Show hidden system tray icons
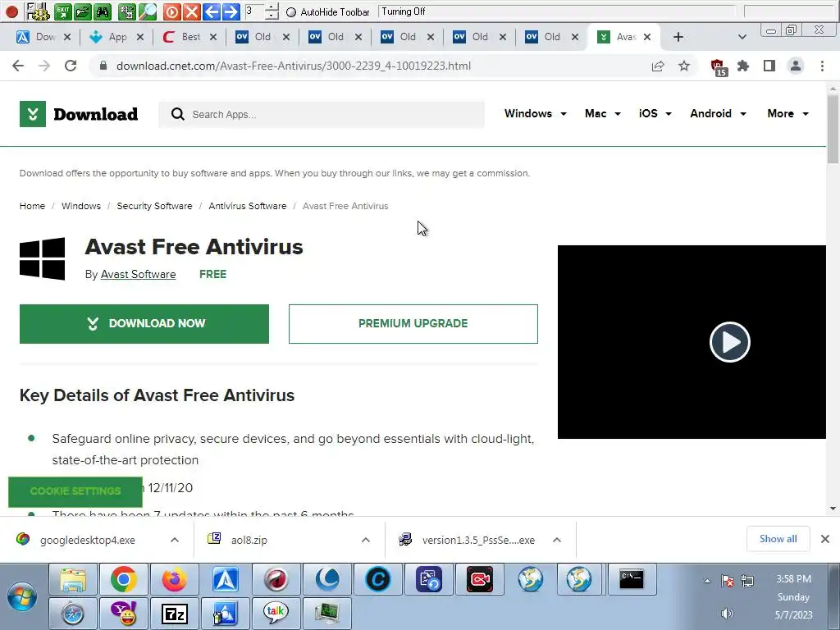Screen dimensions: 840x630 [x=708, y=581]
